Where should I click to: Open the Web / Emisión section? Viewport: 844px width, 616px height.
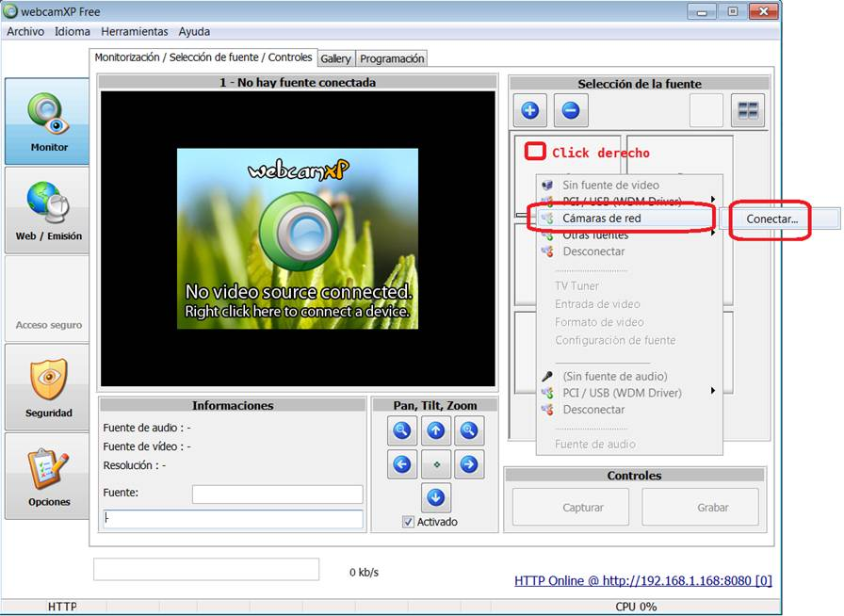(46, 209)
